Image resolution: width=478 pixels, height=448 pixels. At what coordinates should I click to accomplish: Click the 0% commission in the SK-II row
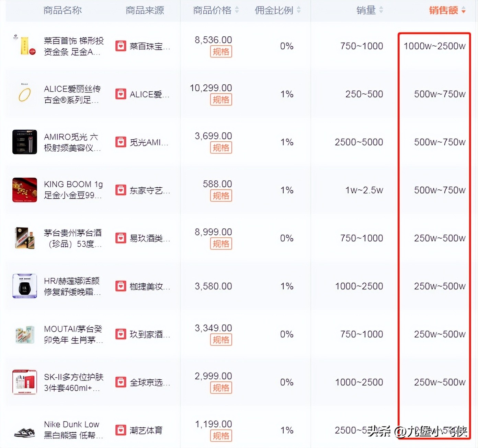click(287, 382)
